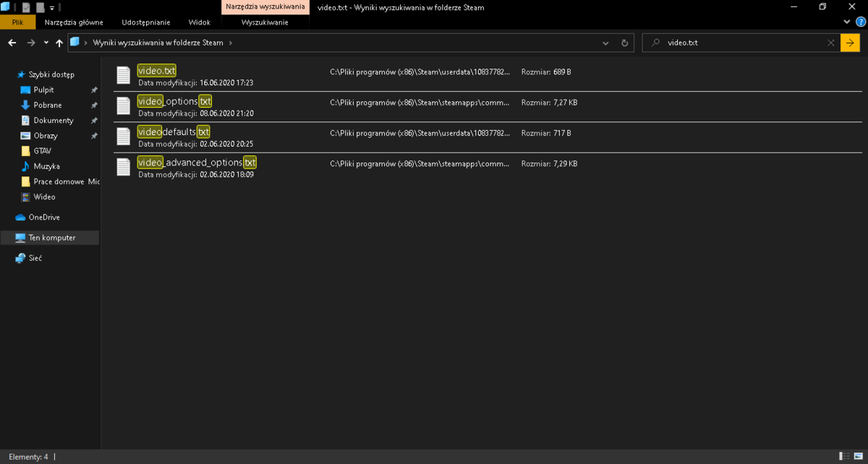The image size is (868, 464).
Task: Open the Plik menu button
Action: click(18, 22)
